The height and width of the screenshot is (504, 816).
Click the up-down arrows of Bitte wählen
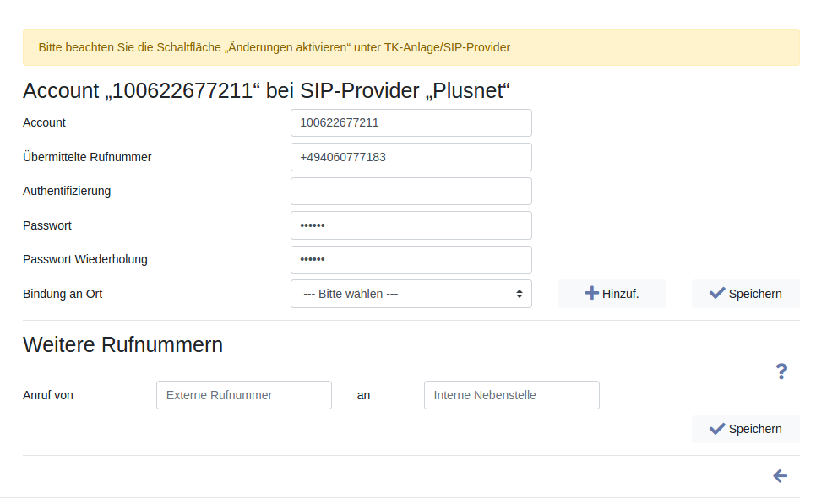click(519, 294)
